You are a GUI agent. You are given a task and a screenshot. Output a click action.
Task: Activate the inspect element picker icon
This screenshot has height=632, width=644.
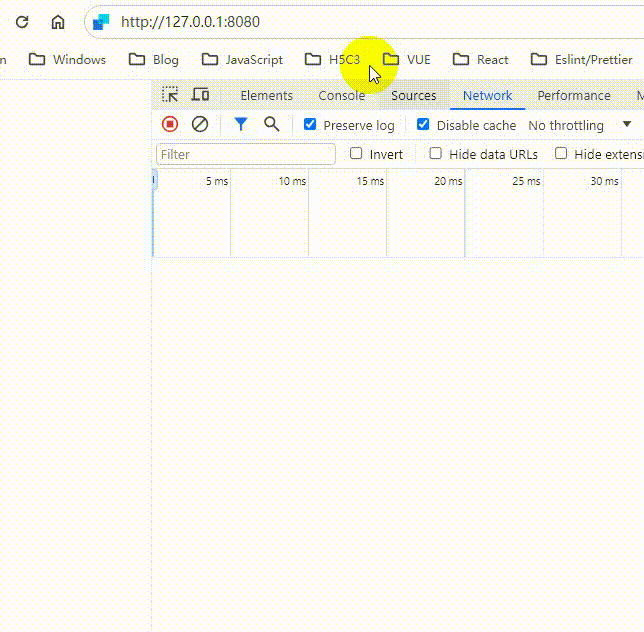pos(170,95)
